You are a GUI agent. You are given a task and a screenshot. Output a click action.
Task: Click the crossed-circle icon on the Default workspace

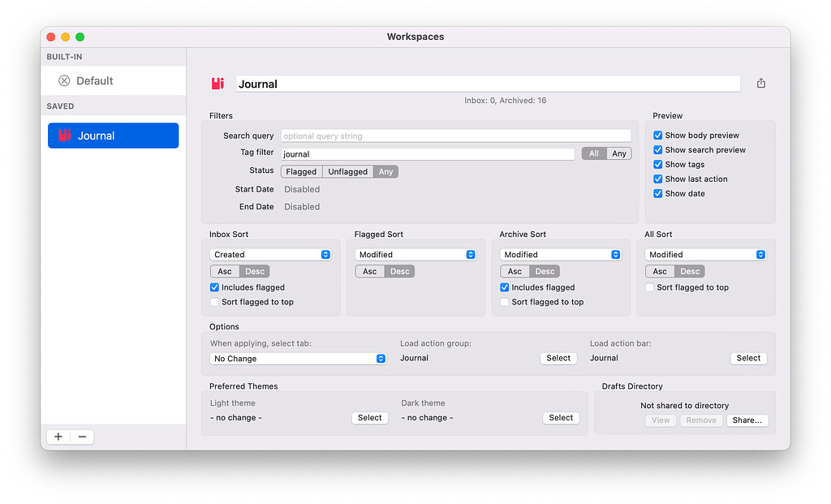pyautogui.click(x=62, y=80)
